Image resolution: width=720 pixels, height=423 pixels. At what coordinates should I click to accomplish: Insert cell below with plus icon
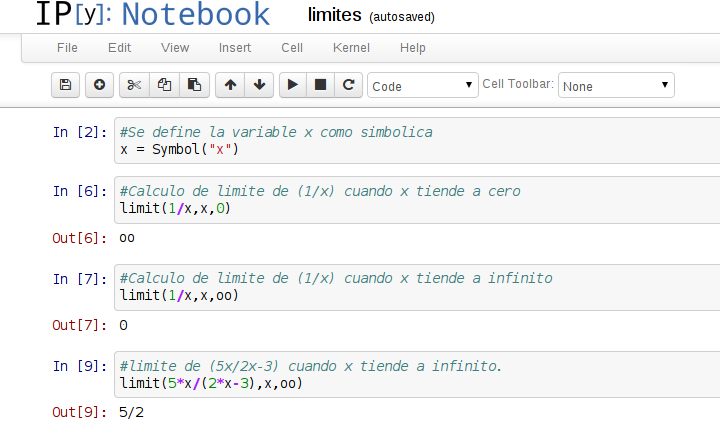[99, 86]
